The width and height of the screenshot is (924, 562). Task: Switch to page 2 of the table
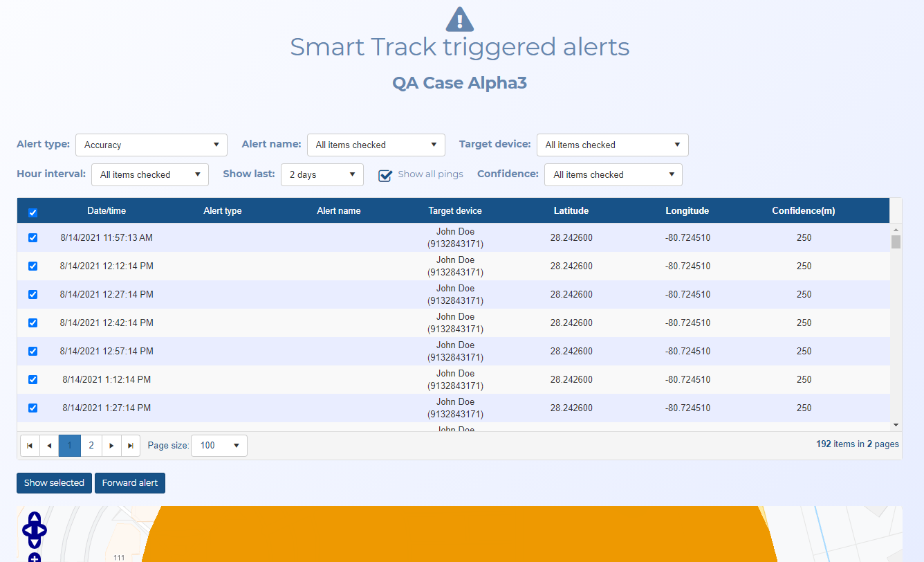click(91, 446)
